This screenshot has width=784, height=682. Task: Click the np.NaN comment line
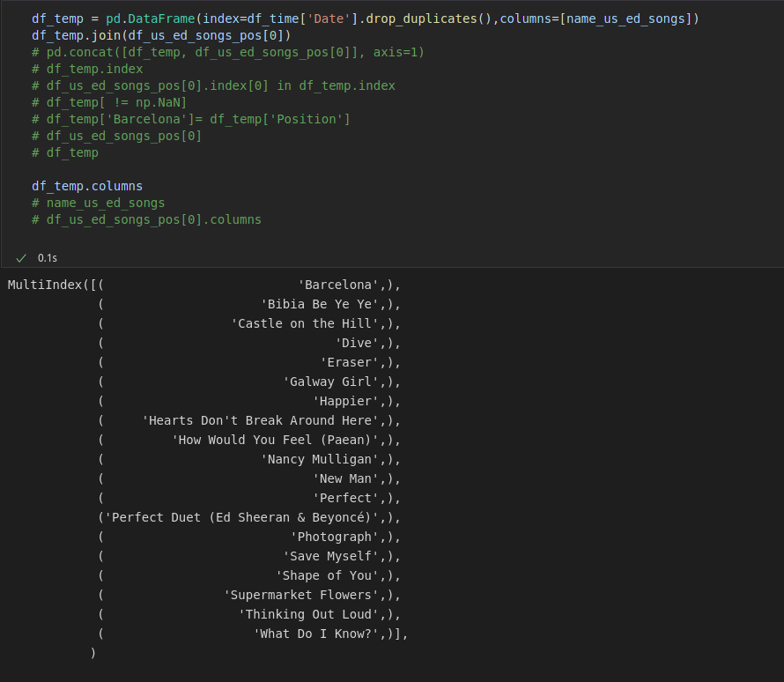pyautogui.click(x=109, y=102)
